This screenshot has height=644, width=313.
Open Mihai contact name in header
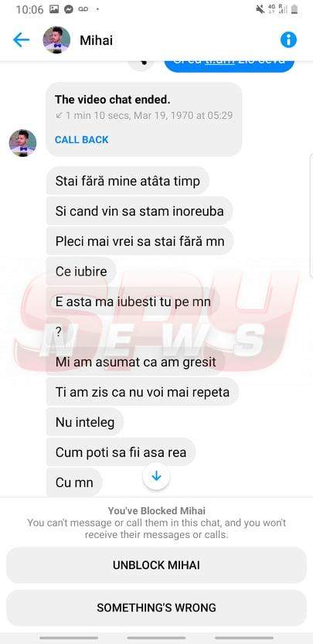point(96,40)
